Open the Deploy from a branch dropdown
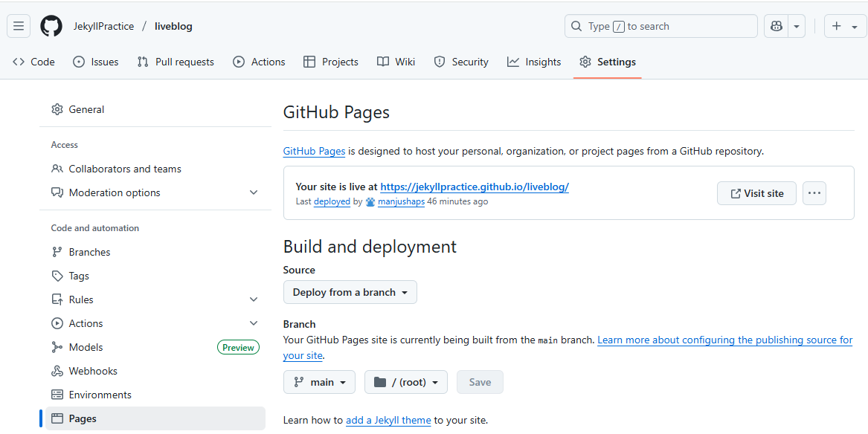 click(350, 292)
